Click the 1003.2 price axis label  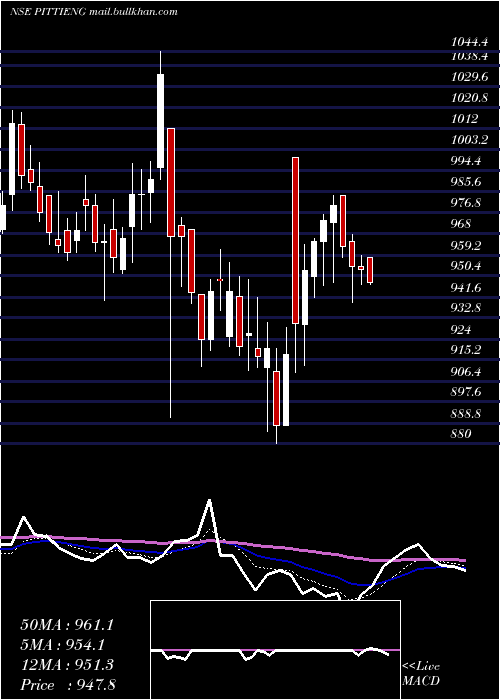(x=470, y=140)
